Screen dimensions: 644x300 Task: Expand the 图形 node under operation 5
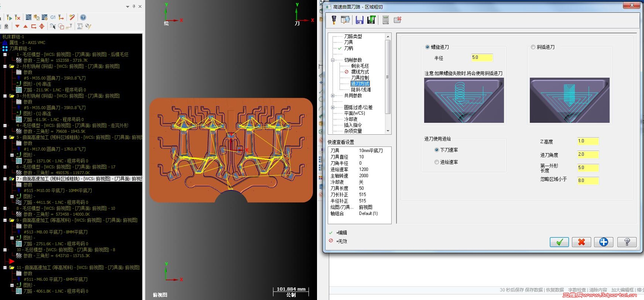[x=12, y=155]
